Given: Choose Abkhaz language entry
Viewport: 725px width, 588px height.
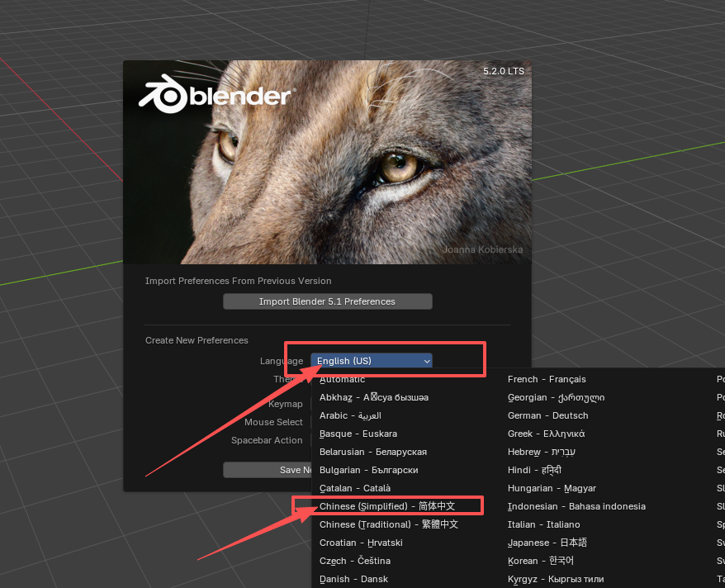Looking at the screenshot, I should [373, 397].
